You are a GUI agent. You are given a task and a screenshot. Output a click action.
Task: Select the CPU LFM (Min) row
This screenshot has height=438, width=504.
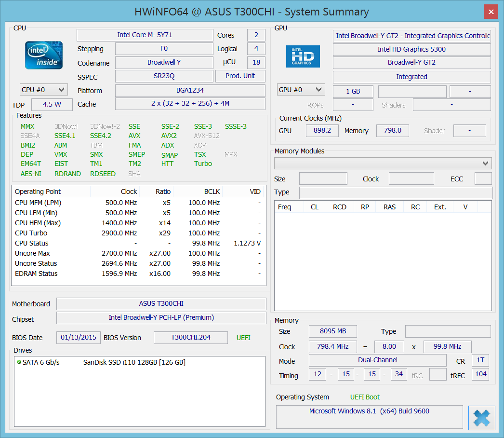click(x=138, y=213)
